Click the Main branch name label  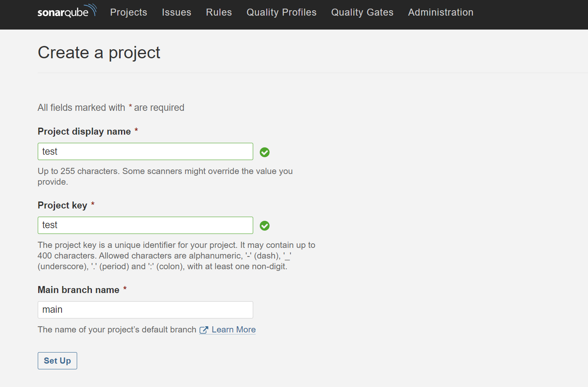click(78, 290)
